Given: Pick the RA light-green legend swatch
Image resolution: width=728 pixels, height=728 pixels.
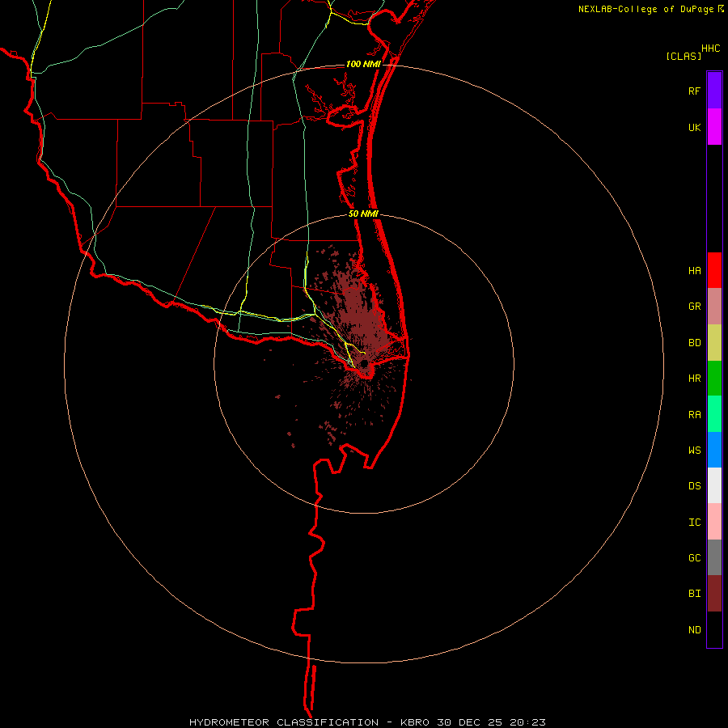Looking at the screenshot, I should pos(714,414).
